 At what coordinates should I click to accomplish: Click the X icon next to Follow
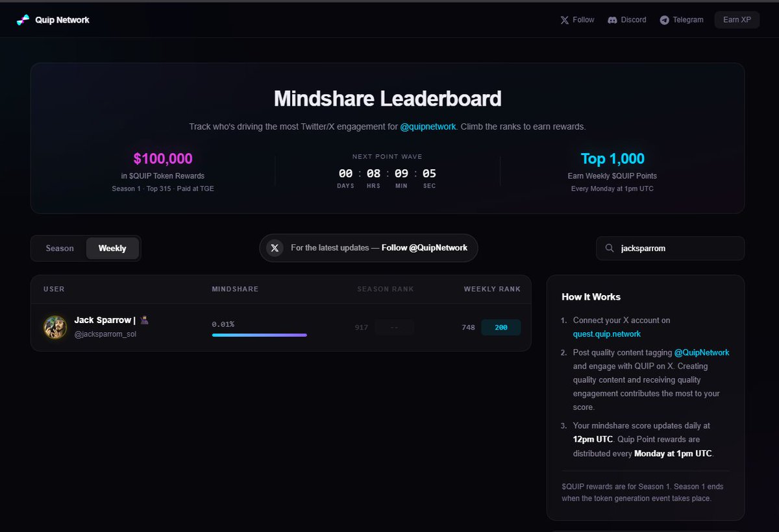[x=565, y=19]
